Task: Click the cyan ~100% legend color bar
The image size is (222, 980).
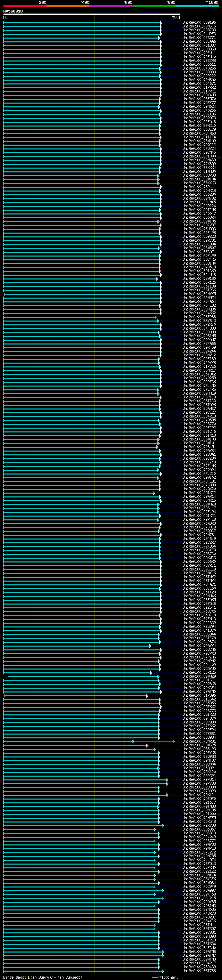Action: pos(197,7)
